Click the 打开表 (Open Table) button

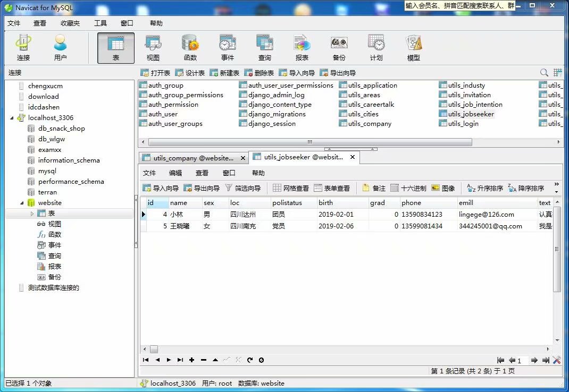(155, 73)
